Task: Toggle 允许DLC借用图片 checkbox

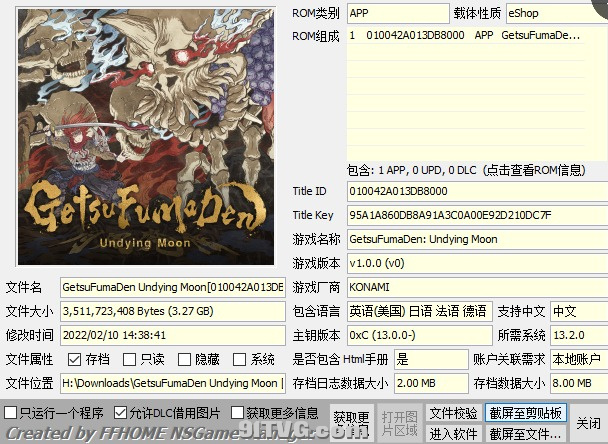Action: (121, 412)
